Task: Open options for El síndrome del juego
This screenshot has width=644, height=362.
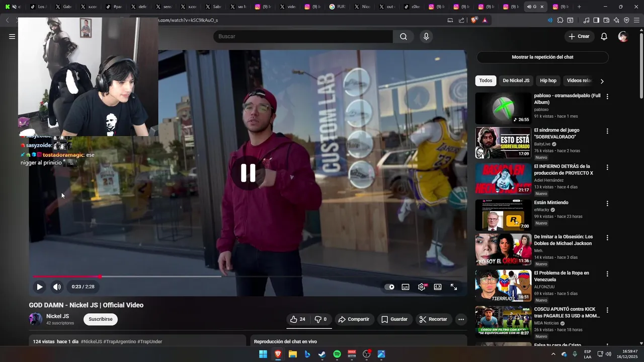Action: point(607,131)
